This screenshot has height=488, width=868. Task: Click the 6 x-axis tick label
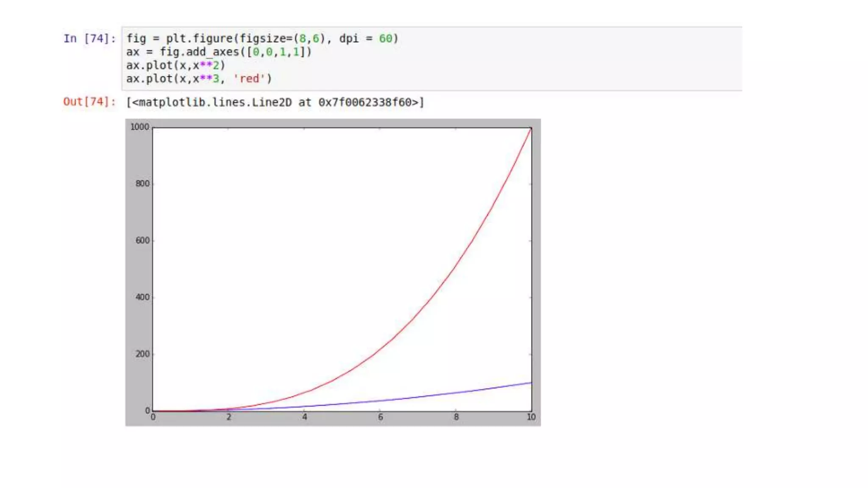coord(381,417)
